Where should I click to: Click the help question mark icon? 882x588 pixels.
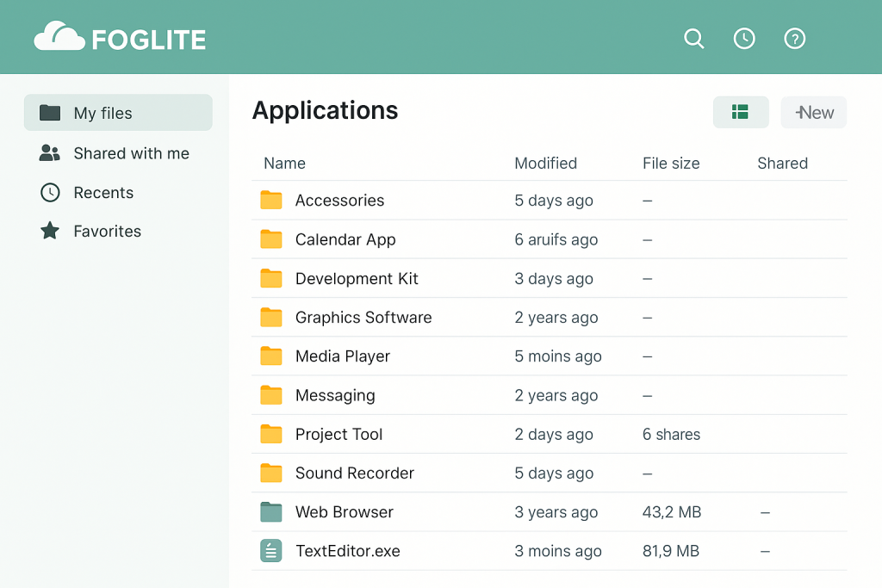coord(794,39)
